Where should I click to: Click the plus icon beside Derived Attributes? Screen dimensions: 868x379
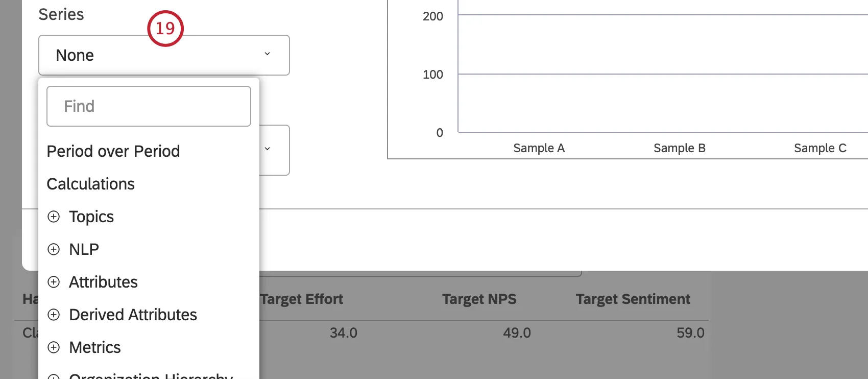(54, 315)
